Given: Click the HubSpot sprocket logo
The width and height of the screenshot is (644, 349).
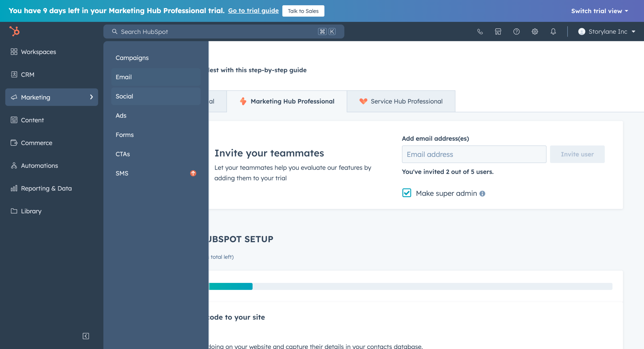Looking at the screenshot, I should point(15,31).
